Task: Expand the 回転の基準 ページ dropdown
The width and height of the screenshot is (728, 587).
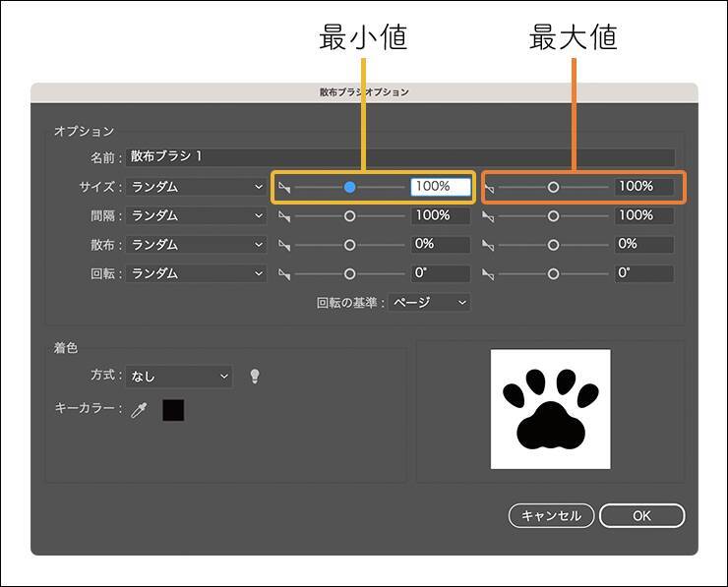Action: pyautogui.click(x=430, y=303)
